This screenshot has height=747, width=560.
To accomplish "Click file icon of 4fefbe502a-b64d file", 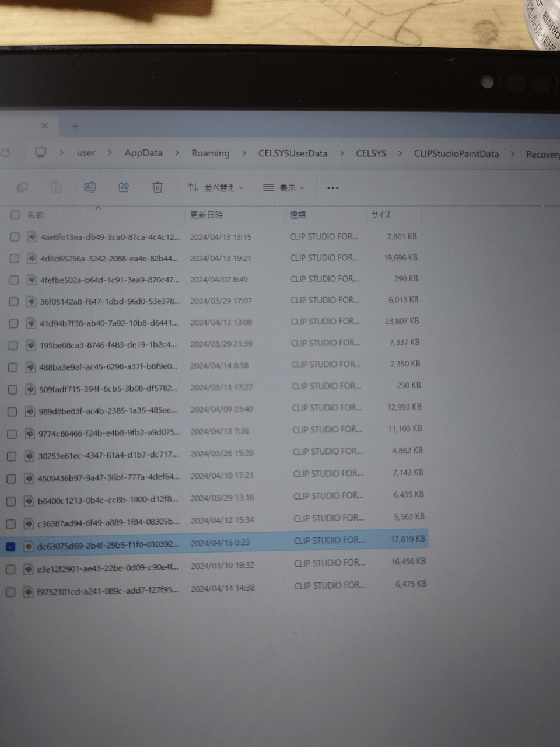I will (32, 280).
